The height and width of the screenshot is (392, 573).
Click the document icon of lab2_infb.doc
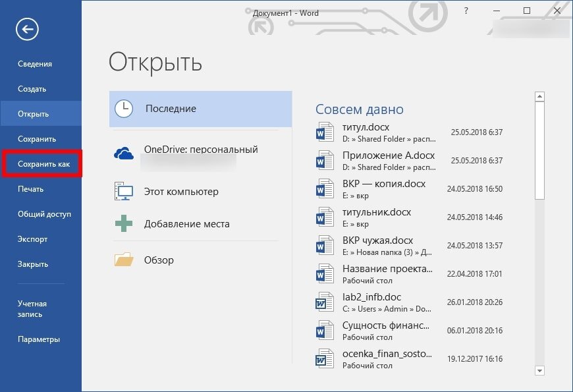(325, 302)
